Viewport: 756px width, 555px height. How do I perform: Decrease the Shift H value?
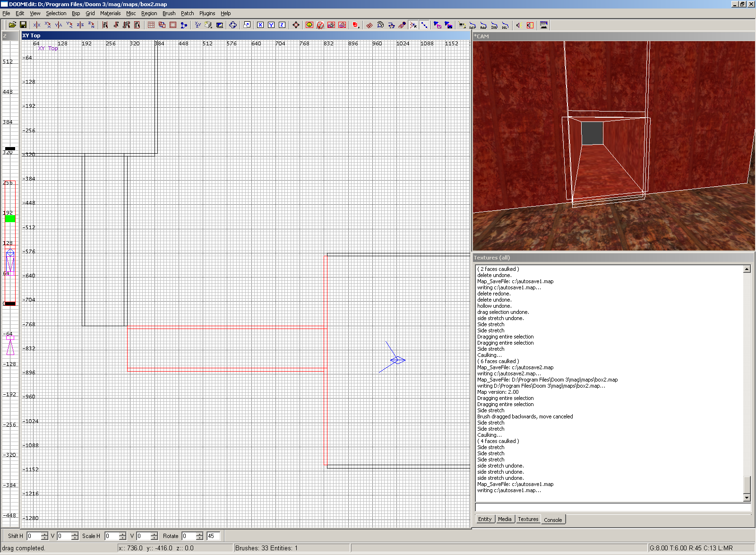(x=45, y=538)
